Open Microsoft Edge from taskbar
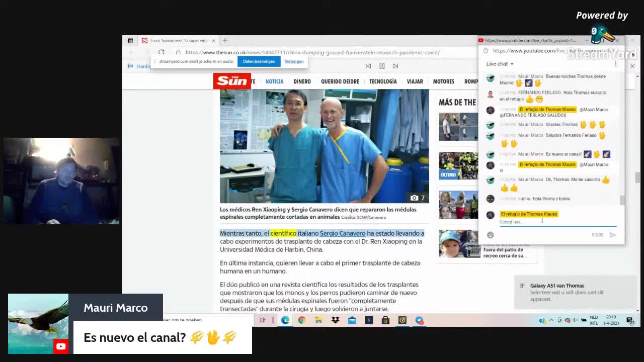Screen dimensions: 644x362 (285, 320)
